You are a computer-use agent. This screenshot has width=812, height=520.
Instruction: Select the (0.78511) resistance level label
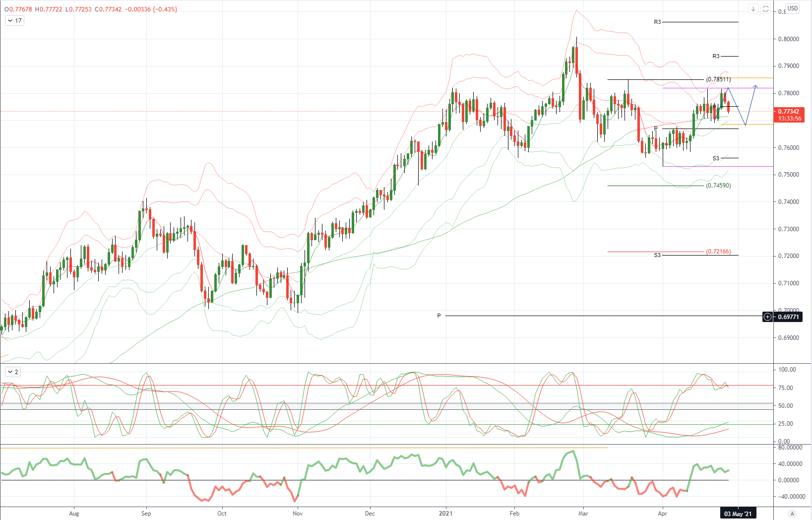point(718,79)
